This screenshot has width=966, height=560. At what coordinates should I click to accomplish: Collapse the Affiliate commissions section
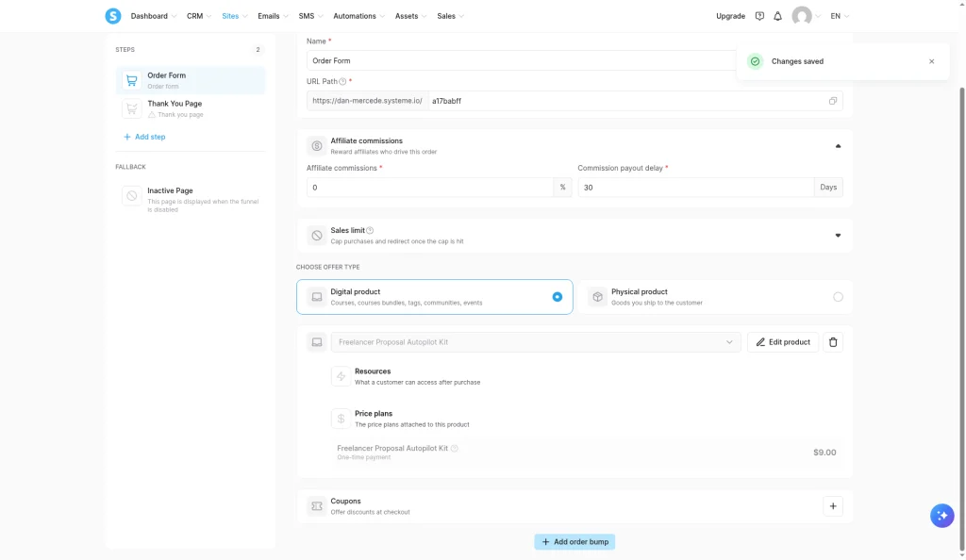click(838, 146)
